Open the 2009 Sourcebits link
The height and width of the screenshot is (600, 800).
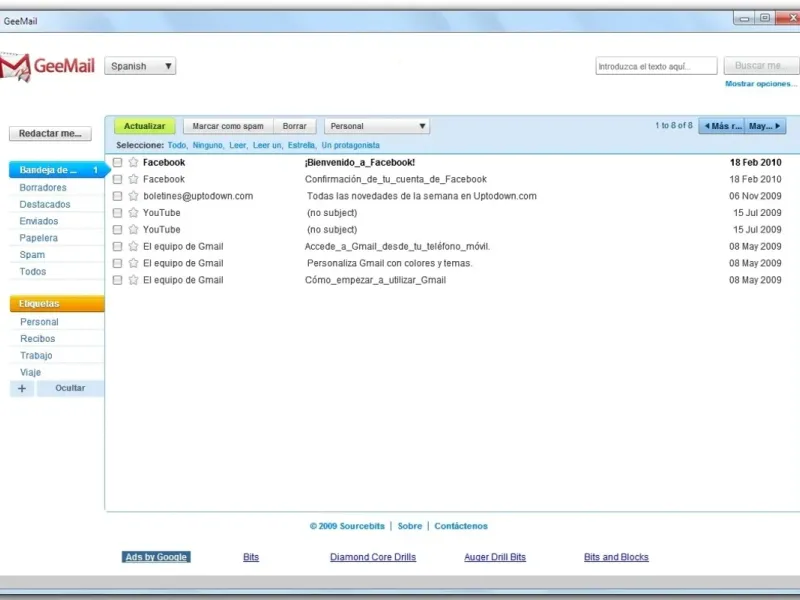tap(347, 526)
